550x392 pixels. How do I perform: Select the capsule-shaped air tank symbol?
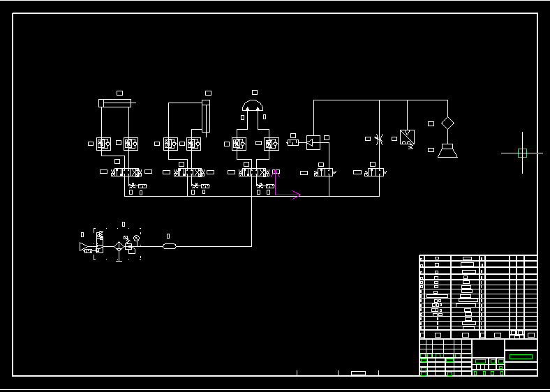[x=169, y=246]
